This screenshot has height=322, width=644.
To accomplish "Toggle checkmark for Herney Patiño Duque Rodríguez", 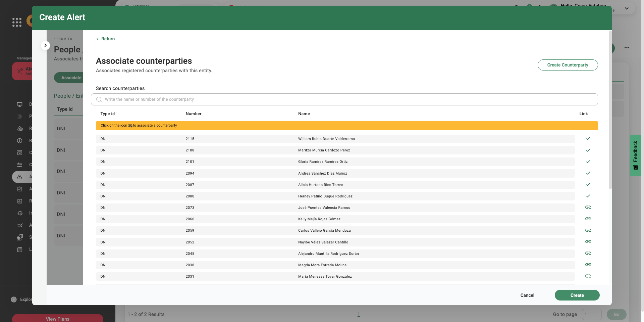I will [588, 196].
